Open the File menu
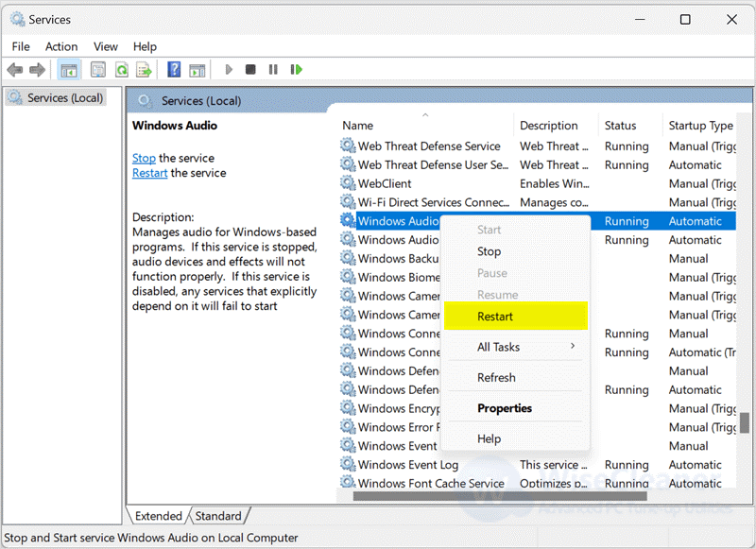 point(21,46)
